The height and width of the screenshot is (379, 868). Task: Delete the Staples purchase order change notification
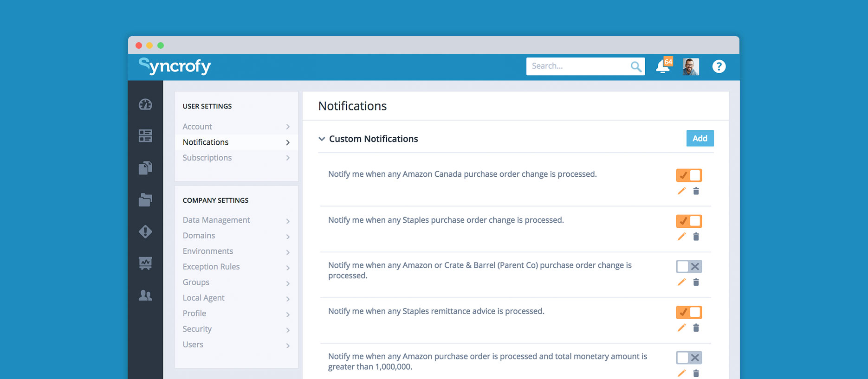point(696,237)
